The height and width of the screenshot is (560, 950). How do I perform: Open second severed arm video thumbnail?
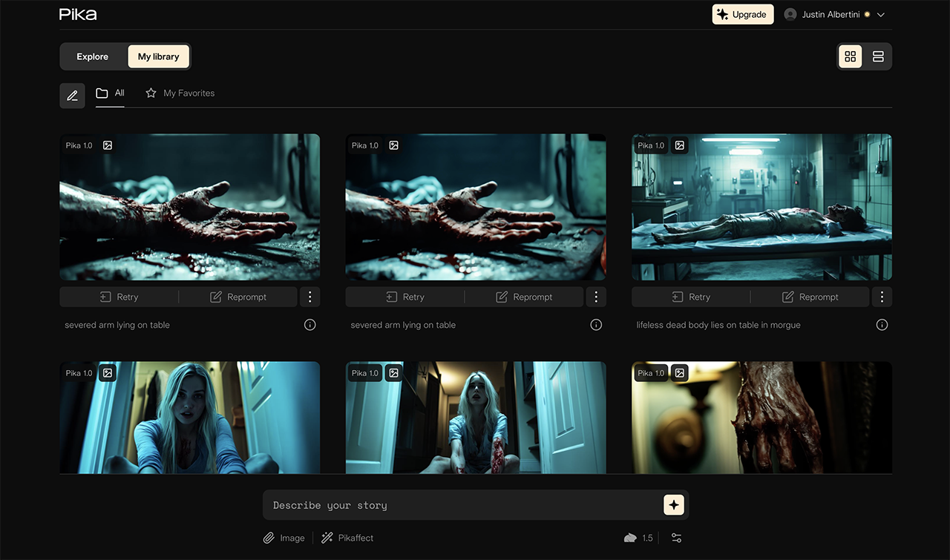coord(476,207)
